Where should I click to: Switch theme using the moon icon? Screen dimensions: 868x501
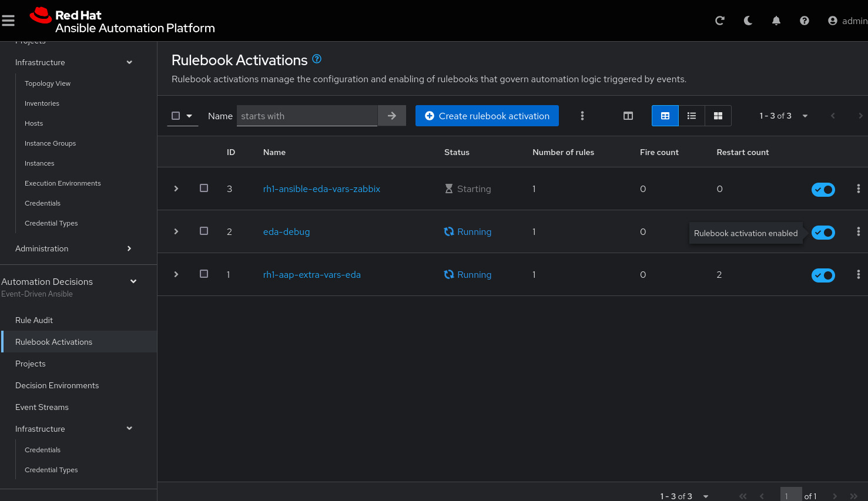(x=748, y=21)
